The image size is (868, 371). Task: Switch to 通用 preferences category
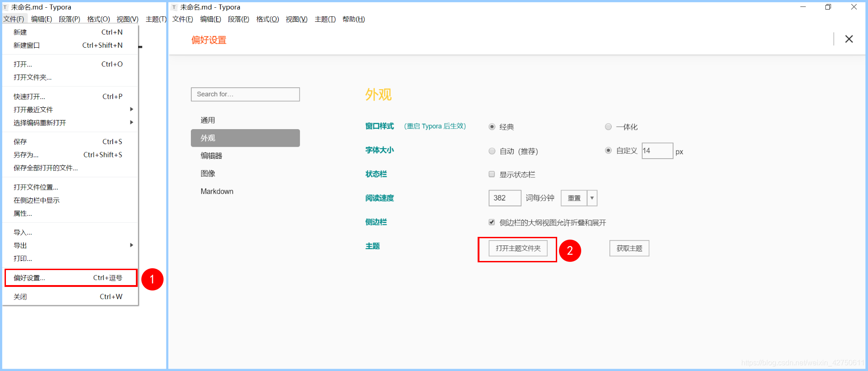coord(245,120)
